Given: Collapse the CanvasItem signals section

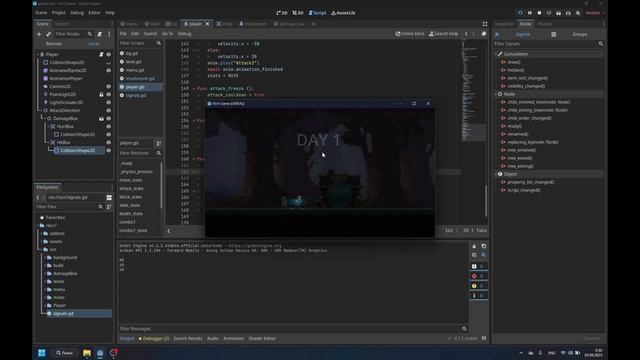Looking at the screenshot, I should [x=496, y=54].
